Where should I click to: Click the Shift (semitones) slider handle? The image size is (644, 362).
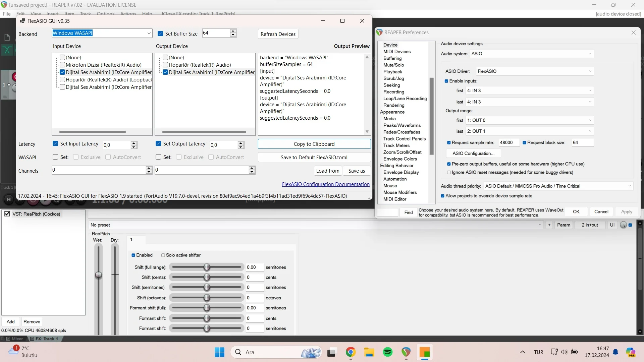[207, 288]
